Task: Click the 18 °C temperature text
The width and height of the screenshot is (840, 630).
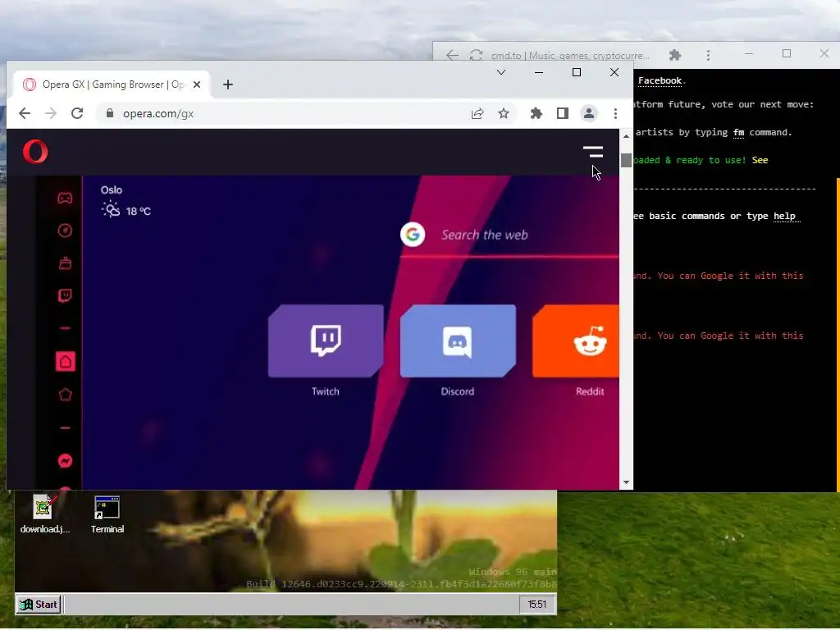Action: pos(138,212)
